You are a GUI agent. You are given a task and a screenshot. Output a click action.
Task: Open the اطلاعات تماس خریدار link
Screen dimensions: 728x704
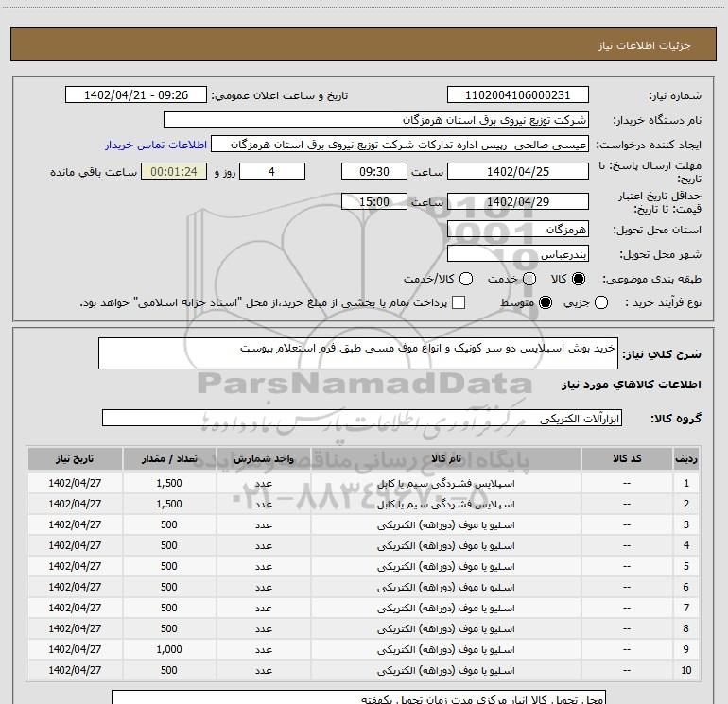(x=156, y=145)
